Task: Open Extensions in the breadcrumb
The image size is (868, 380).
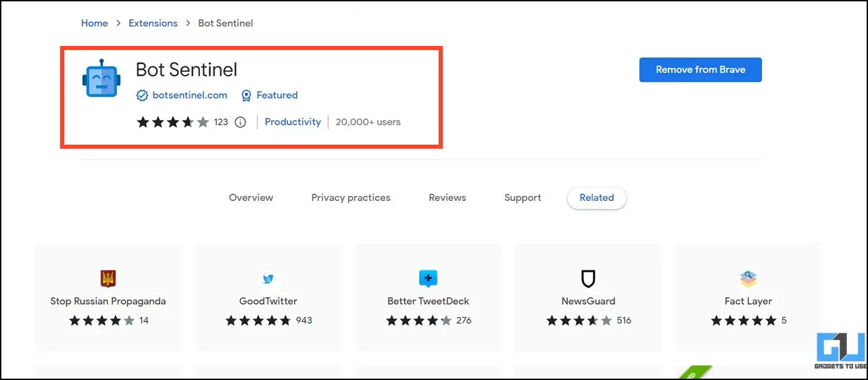Action: 153,23
